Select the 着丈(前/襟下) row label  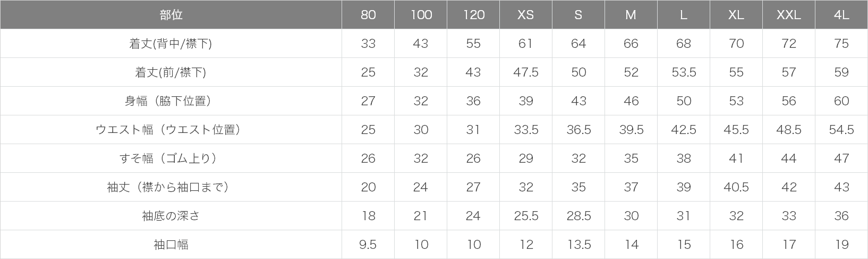(171, 72)
